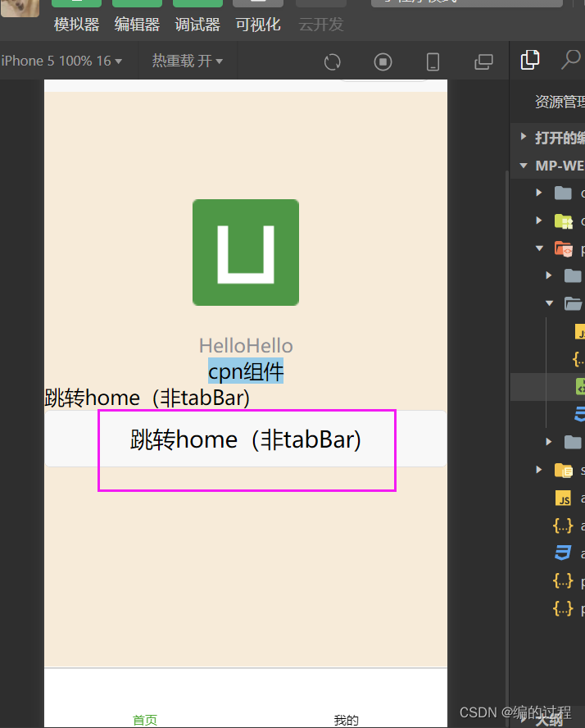Screen dimensions: 585x728
Task: Open the search icon in sidebar
Action: point(570,60)
